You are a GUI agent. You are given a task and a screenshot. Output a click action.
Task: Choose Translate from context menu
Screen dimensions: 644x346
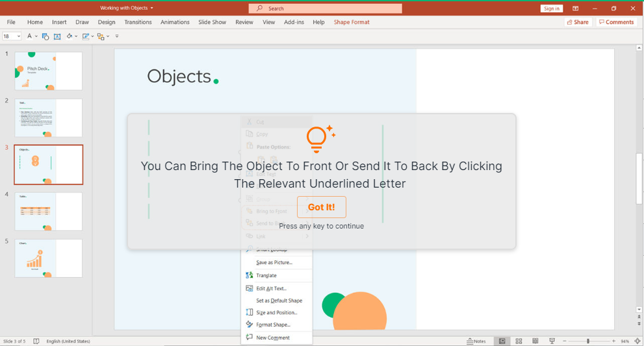point(277,275)
